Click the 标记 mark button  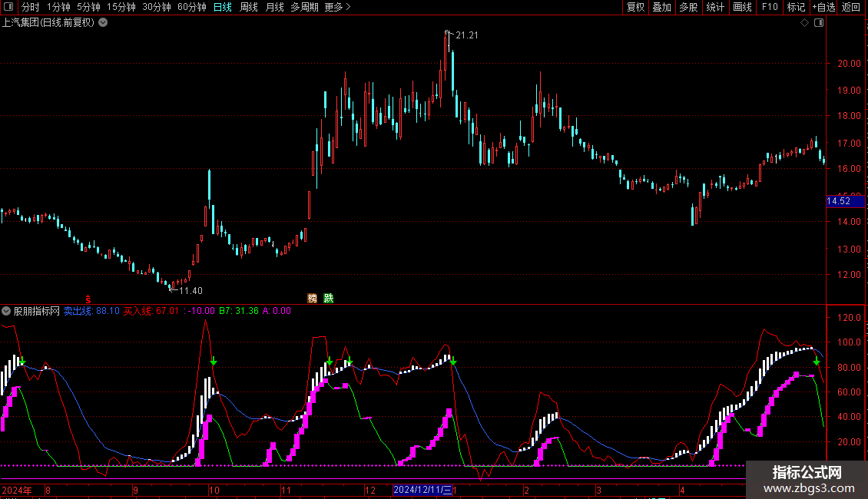click(796, 7)
